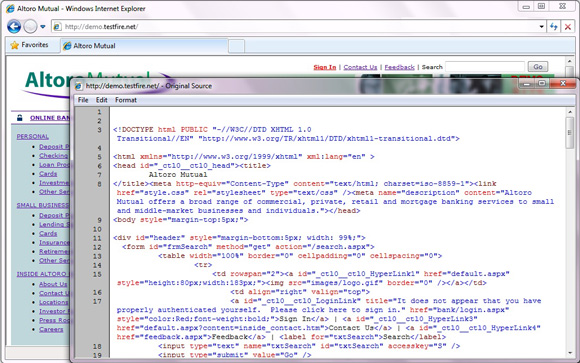Click the Locations sidebar link
580x363 pixels.
[54, 302]
